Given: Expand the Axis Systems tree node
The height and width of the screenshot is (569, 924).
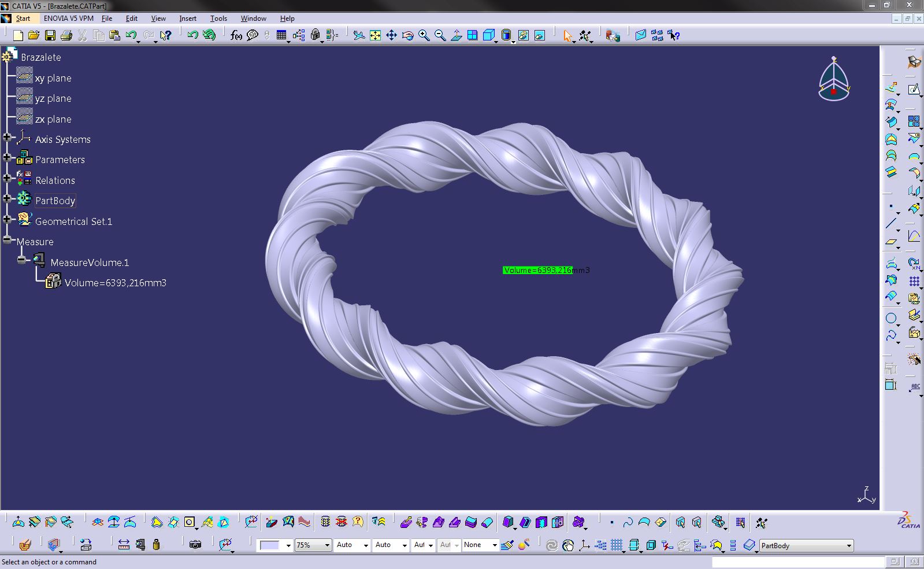Looking at the screenshot, I should click(7, 138).
